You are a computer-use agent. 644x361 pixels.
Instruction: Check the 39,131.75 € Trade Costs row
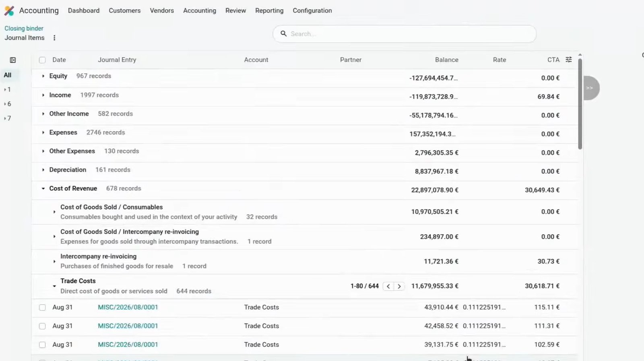coord(42,345)
